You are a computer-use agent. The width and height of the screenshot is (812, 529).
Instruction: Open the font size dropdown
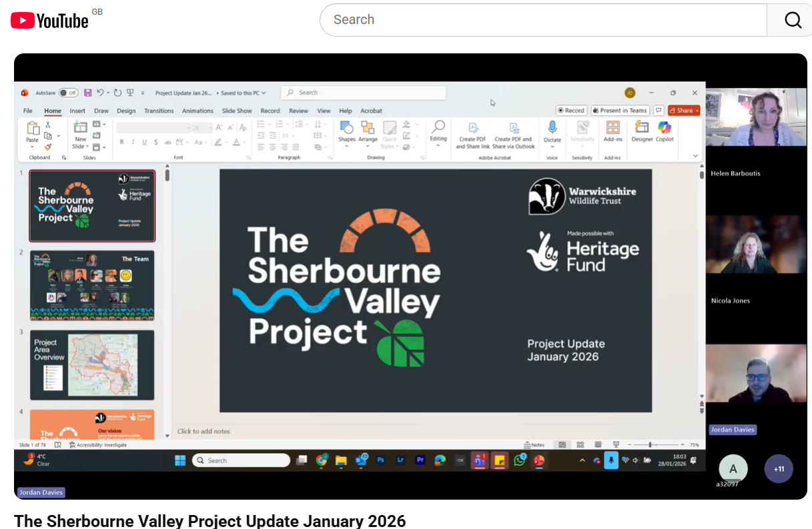tap(210, 128)
